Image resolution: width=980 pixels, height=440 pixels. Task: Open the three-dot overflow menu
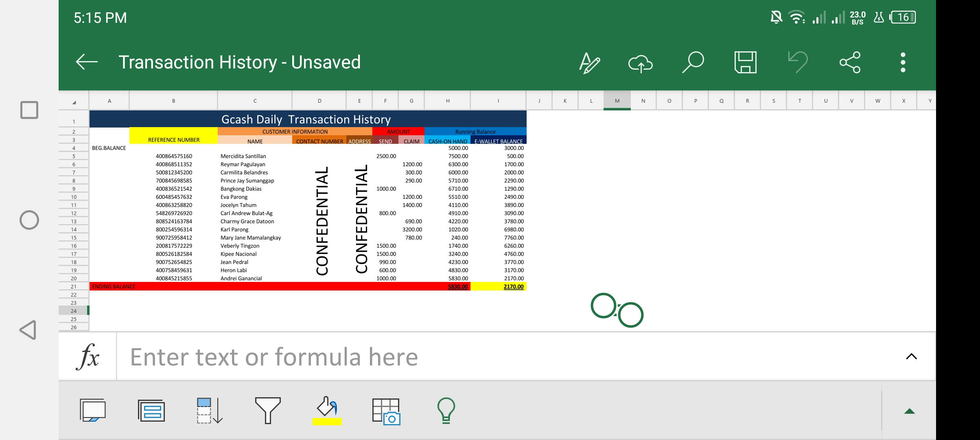point(903,62)
